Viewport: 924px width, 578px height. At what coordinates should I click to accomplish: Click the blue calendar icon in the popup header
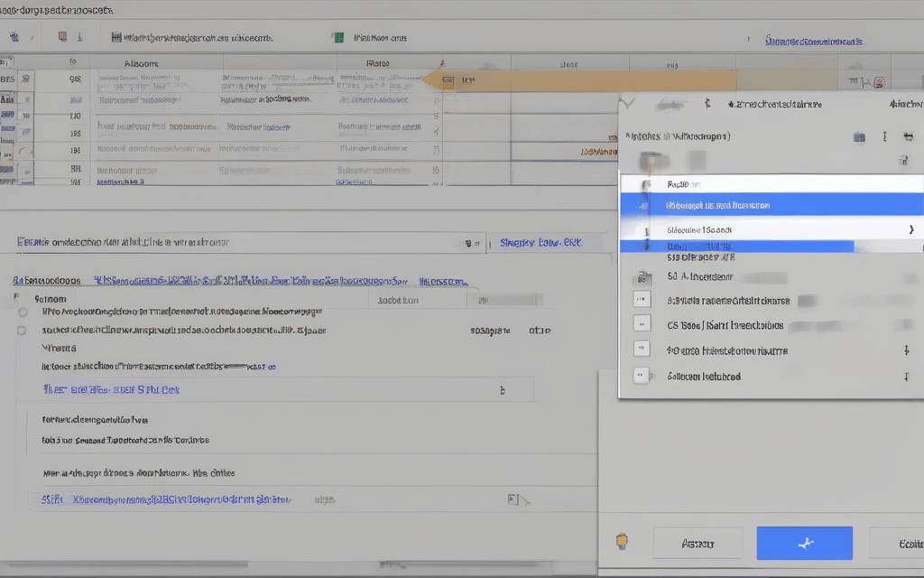[x=859, y=137]
